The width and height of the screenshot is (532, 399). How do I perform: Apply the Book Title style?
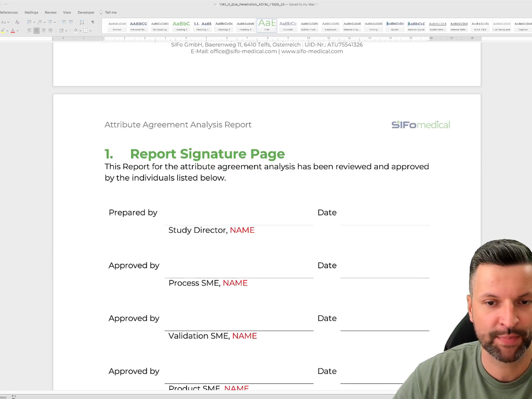(x=481, y=26)
